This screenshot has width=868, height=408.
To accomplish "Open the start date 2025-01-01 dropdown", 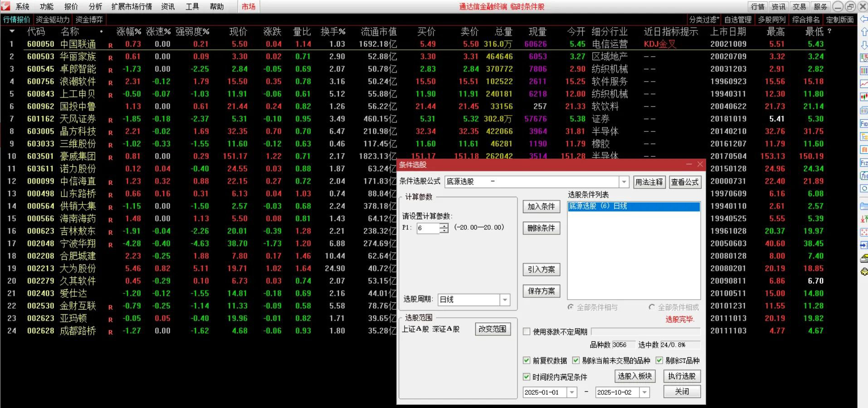I will [x=571, y=392].
